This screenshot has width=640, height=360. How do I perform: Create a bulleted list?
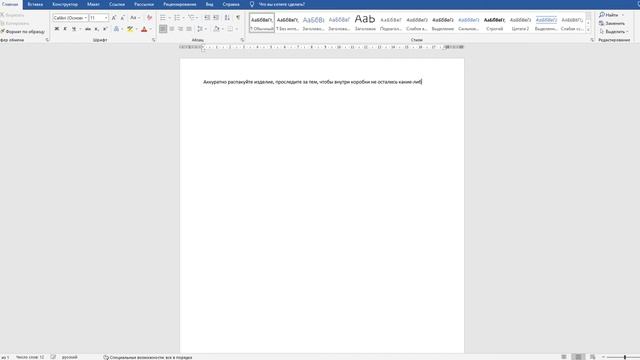(x=163, y=18)
